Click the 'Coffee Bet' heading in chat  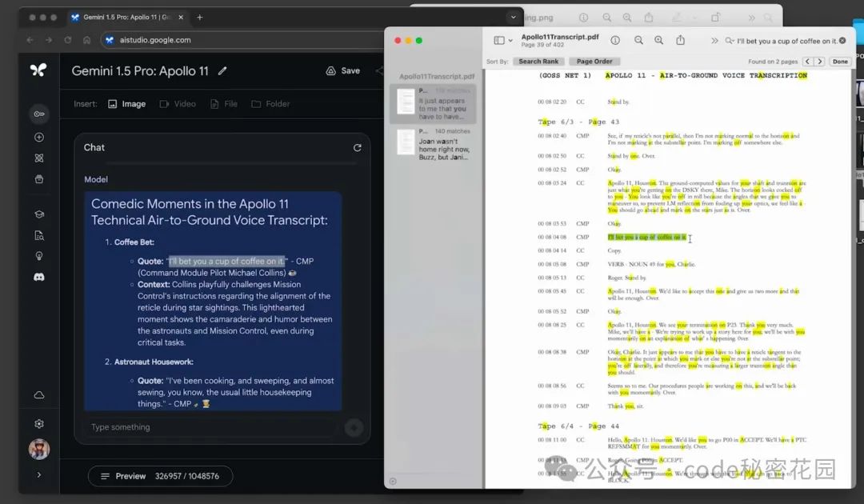tap(134, 242)
